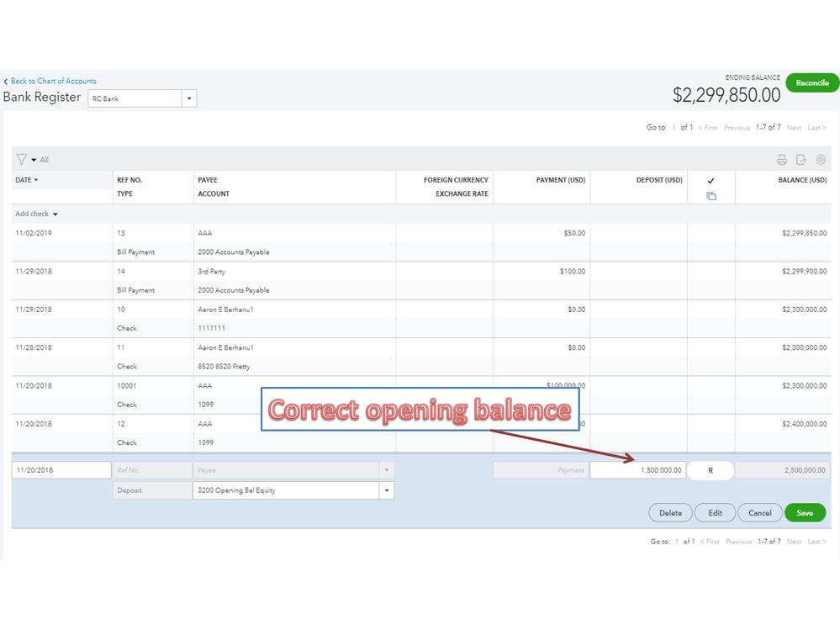The height and width of the screenshot is (630, 840).
Task: Open the RC Bank account dropdown
Action: click(x=189, y=98)
